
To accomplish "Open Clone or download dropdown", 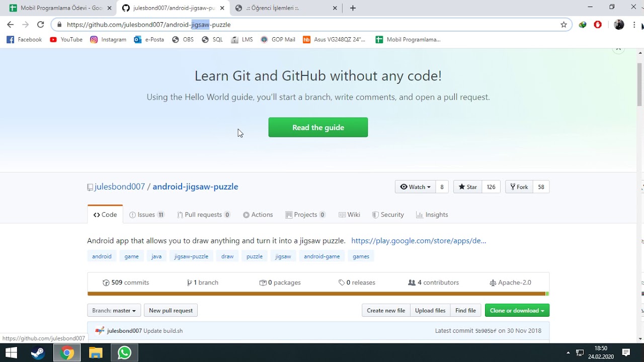I will 517,311.
